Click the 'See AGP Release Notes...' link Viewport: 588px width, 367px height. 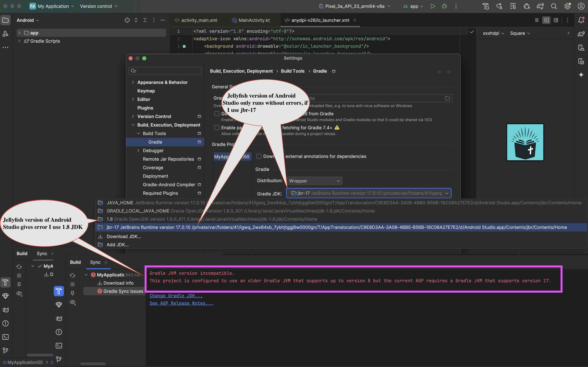click(x=181, y=303)
